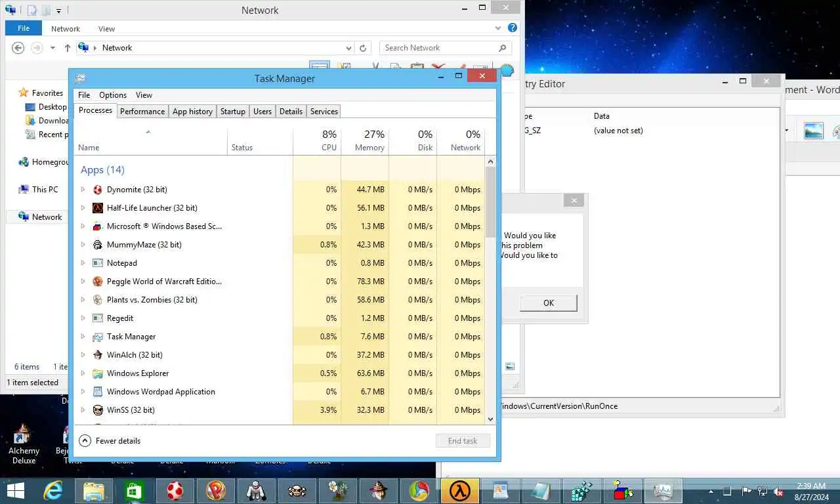Click the WinAlch wizard row icon
The height and width of the screenshot is (504, 840).
97,355
